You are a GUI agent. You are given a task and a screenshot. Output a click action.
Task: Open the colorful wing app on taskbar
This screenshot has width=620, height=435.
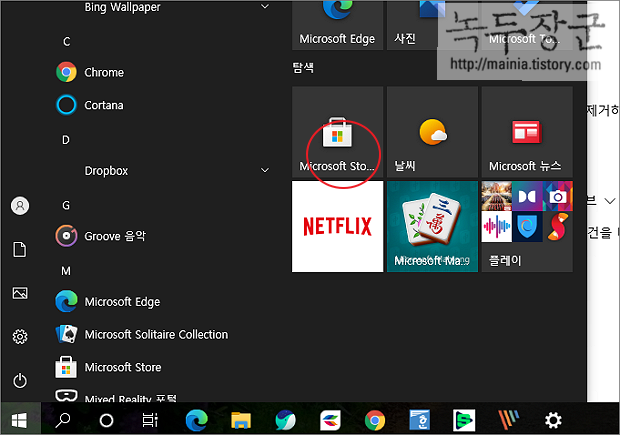point(331,420)
